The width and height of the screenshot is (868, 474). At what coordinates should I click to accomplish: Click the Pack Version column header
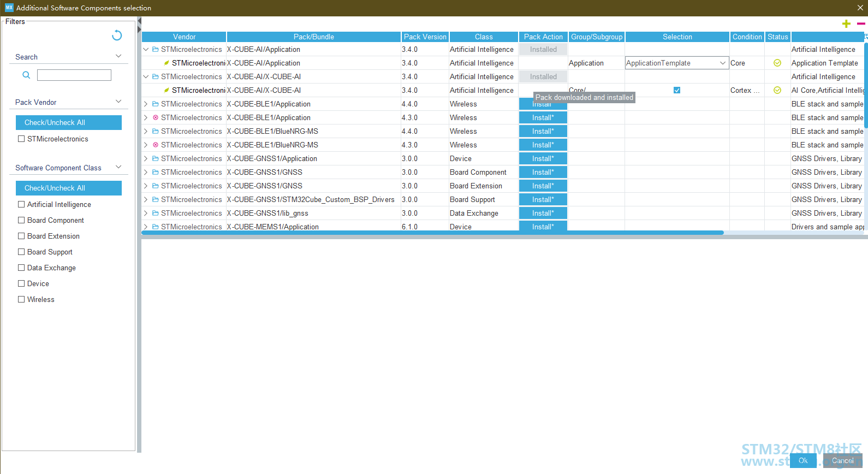click(x=425, y=37)
